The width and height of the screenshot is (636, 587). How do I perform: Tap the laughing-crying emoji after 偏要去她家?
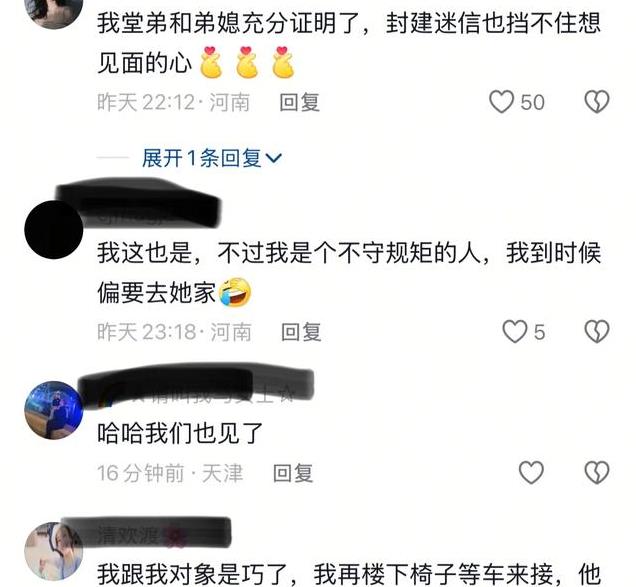[x=235, y=292]
